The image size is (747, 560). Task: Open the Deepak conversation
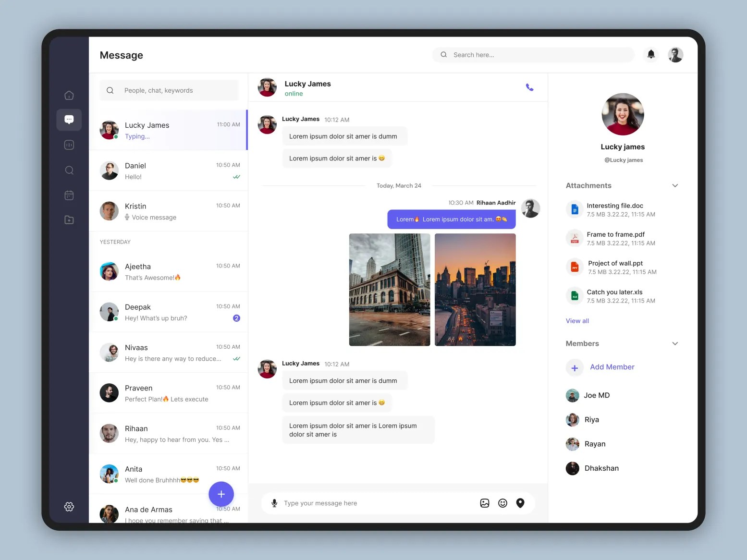168,312
